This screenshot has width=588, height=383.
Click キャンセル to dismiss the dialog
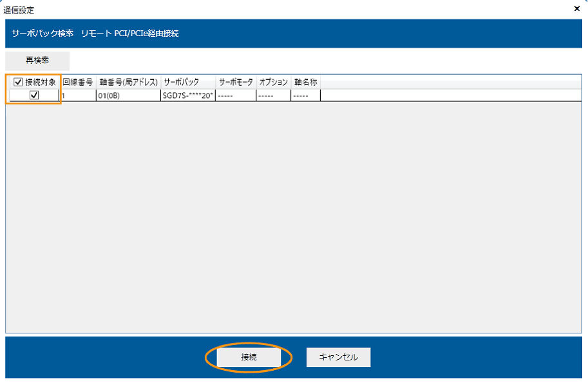pyautogui.click(x=337, y=357)
